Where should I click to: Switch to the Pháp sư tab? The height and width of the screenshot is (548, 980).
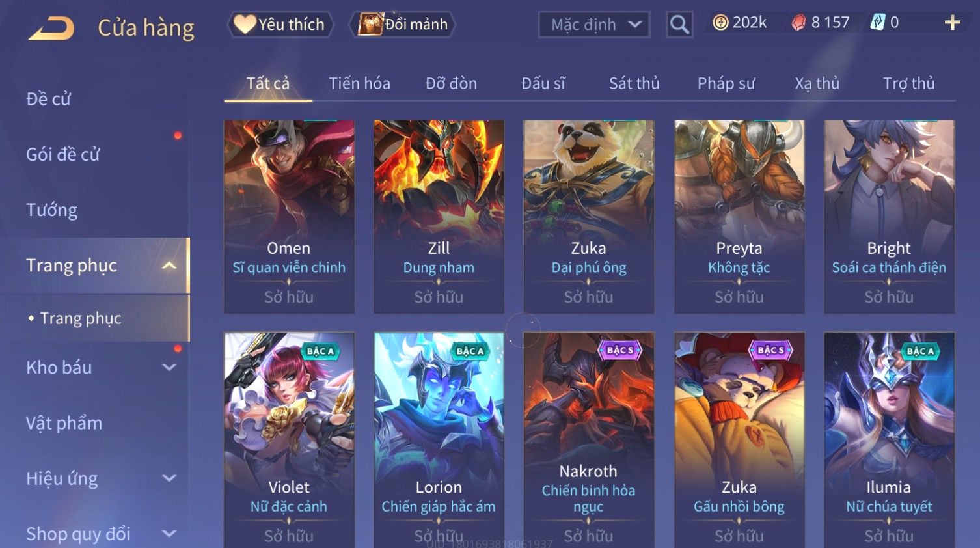(x=726, y=83)
